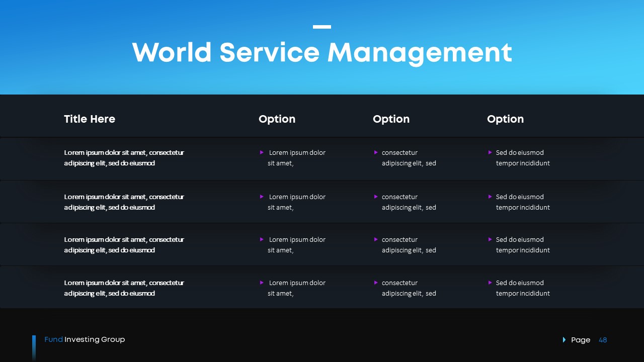Viewport: 644px width, 362px height.
Task: Click the page number 48
Action: [x=603, y=340]
